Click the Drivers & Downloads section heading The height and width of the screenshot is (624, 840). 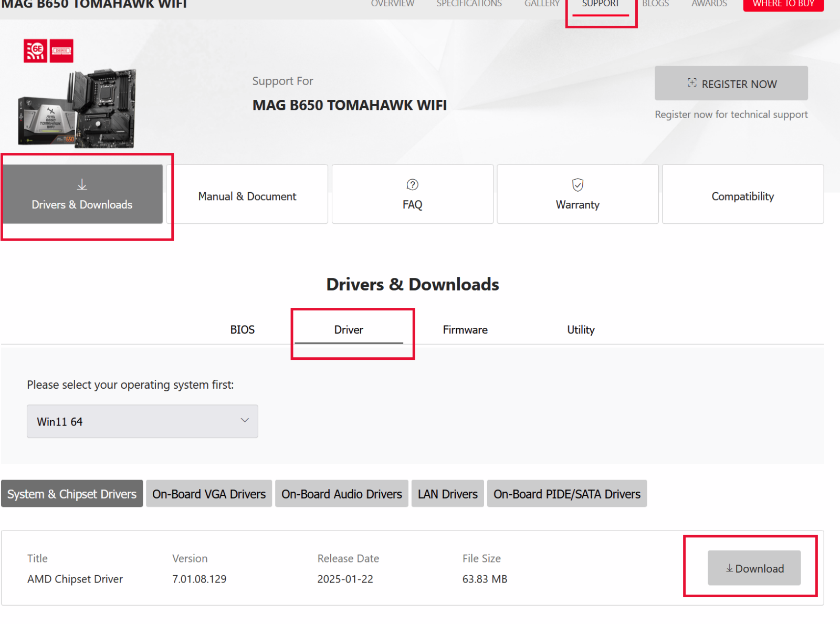click(413, 284)
